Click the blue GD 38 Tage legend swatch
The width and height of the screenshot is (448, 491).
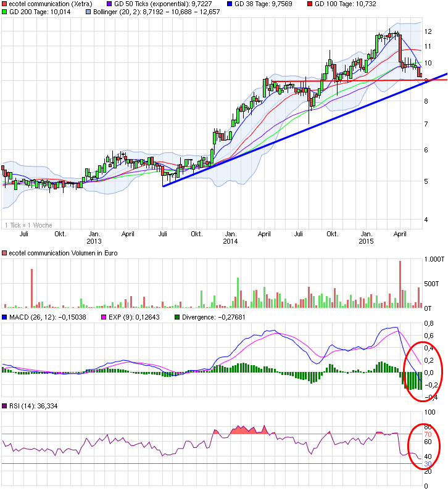click(x=230, y=4)
